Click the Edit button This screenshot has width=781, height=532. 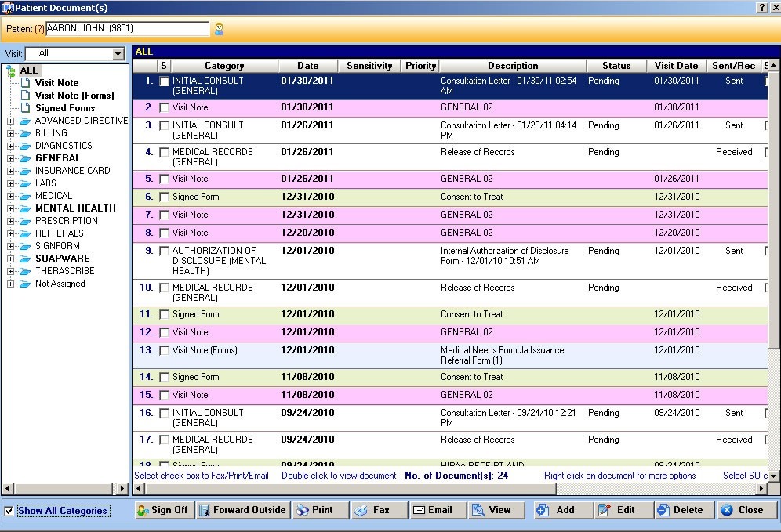tap(623, 510)
